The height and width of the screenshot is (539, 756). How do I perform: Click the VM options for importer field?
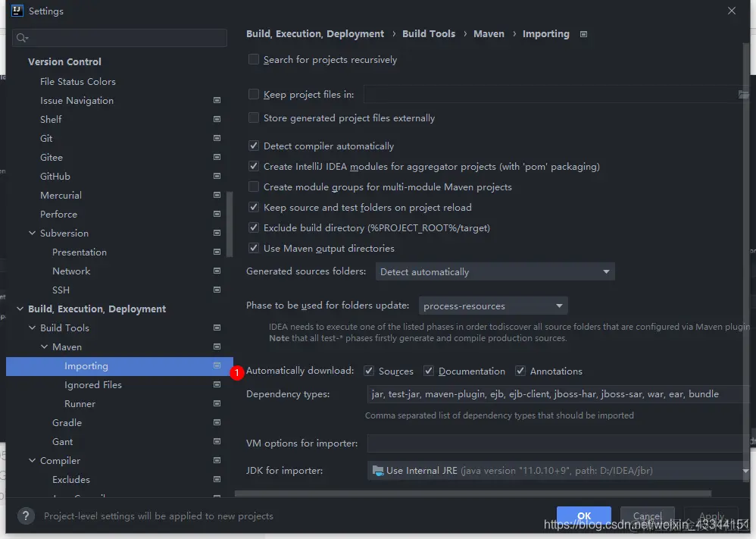(x=558, y=443)
